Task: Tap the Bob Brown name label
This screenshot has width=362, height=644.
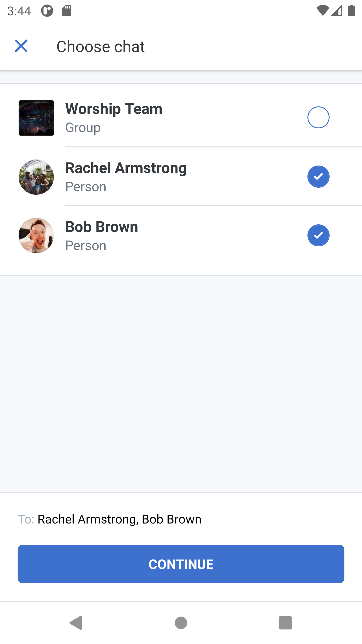Action: click(102, 227)
